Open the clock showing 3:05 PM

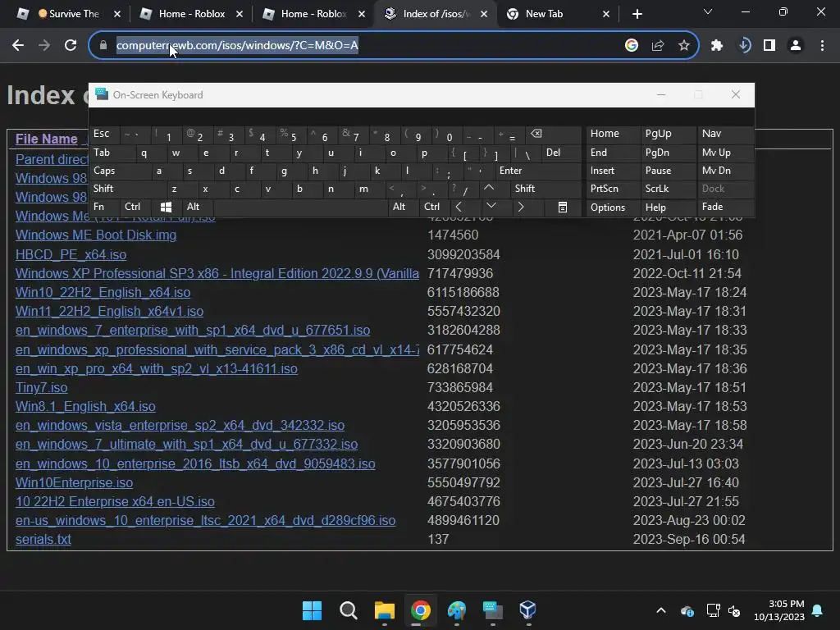[x=779, y=610]
